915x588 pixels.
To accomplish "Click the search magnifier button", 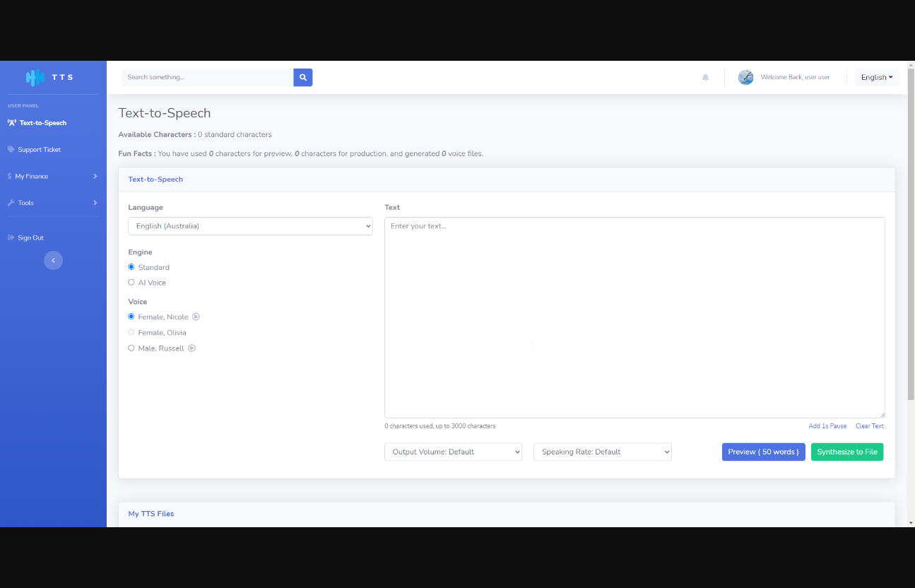I will (x=302, y=78).
